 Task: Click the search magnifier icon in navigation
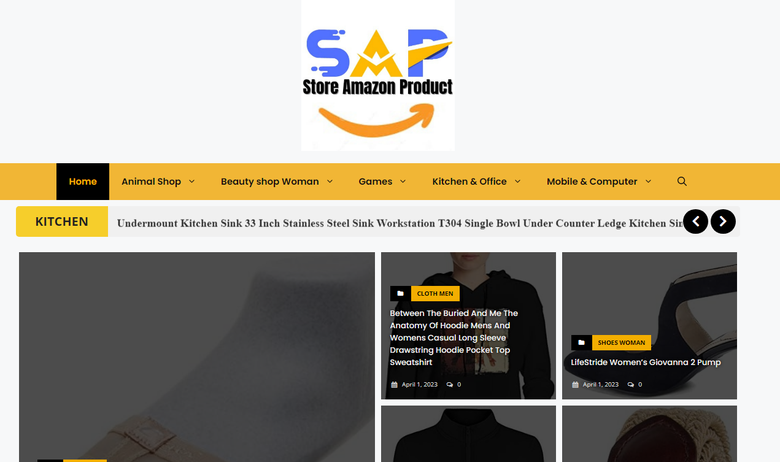682,182
